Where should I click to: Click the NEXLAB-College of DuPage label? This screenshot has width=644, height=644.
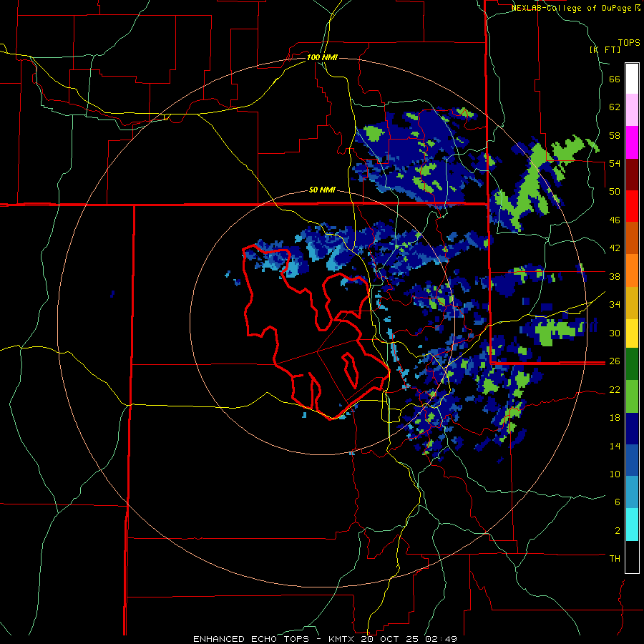tap(572, 8)
